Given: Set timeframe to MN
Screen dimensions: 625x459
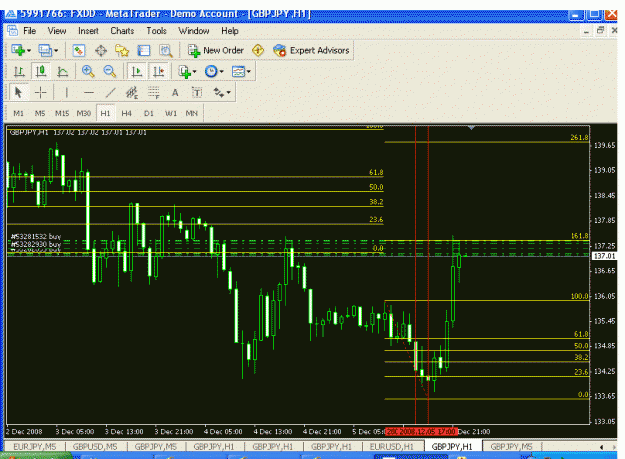Looking at the screenshot, I should (x=192, y=113).
